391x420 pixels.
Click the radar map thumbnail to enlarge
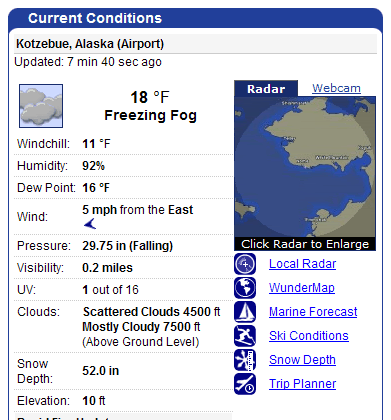point(305,167)
